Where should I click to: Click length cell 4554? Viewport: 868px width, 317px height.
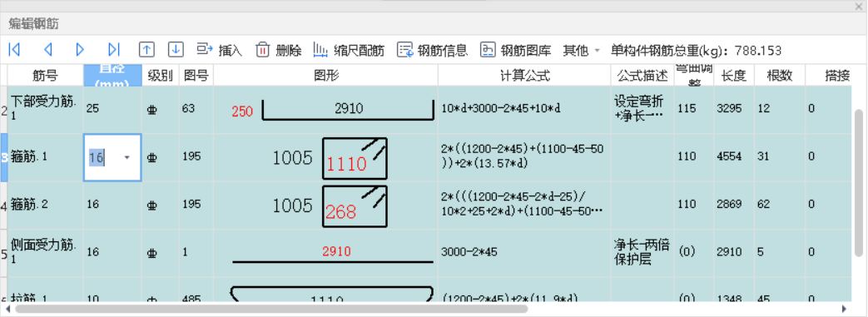733,158
